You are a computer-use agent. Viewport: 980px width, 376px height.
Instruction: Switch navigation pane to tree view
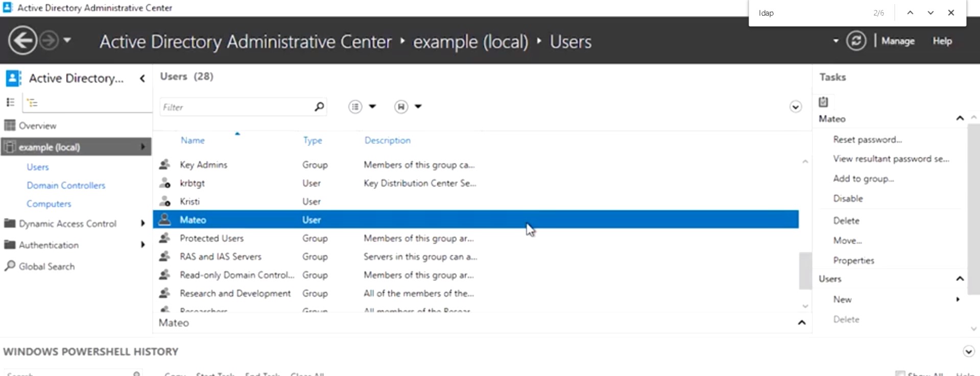[32, 103]
